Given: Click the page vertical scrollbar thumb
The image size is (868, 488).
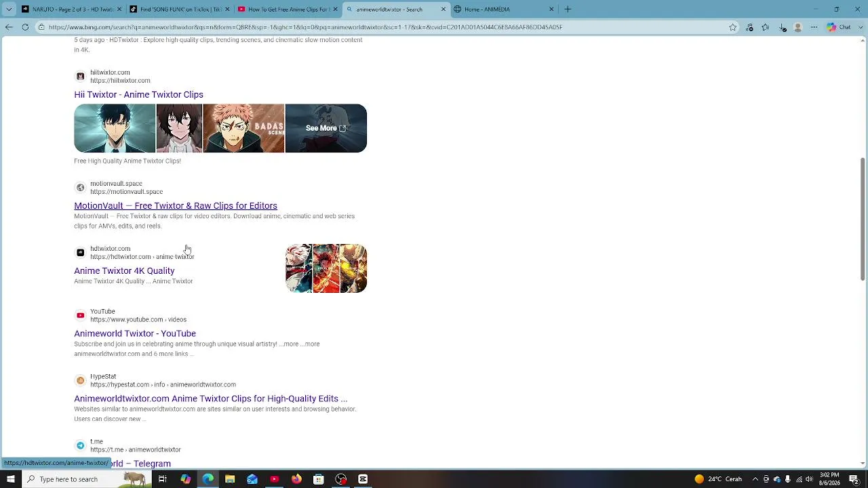Looking at the screenshot, I should [863, 218].
